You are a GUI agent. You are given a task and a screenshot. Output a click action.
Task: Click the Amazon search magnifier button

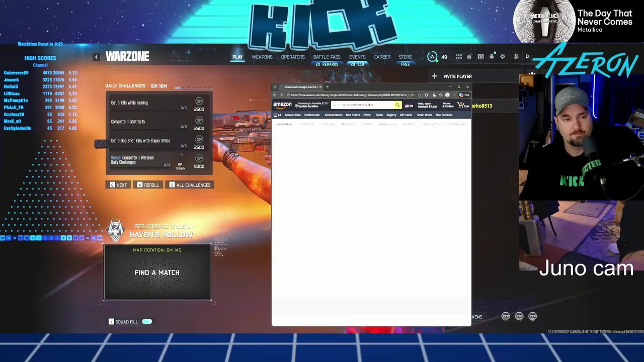(x=397, y=105)
